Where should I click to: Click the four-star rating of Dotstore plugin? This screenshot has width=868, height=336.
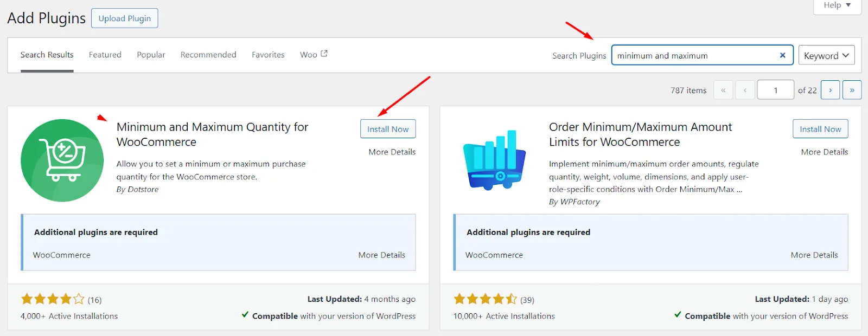point(53,299)
